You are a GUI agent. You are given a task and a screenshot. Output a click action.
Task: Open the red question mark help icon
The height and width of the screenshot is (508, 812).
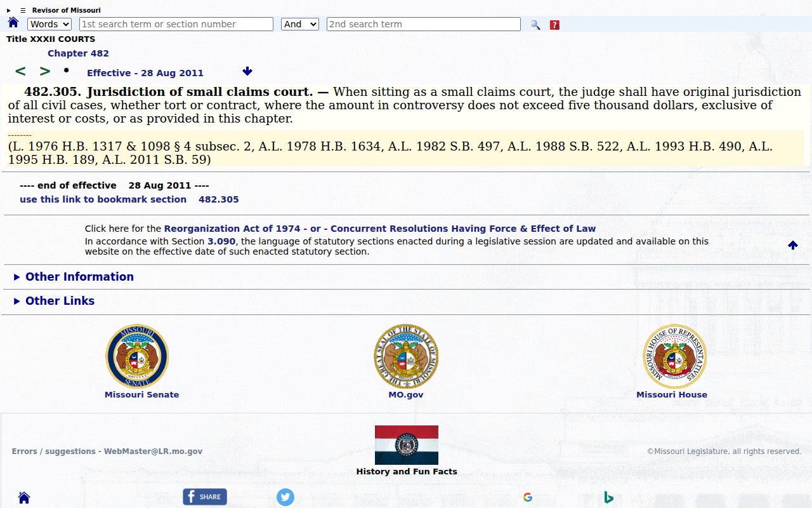(x=554, y=25)
